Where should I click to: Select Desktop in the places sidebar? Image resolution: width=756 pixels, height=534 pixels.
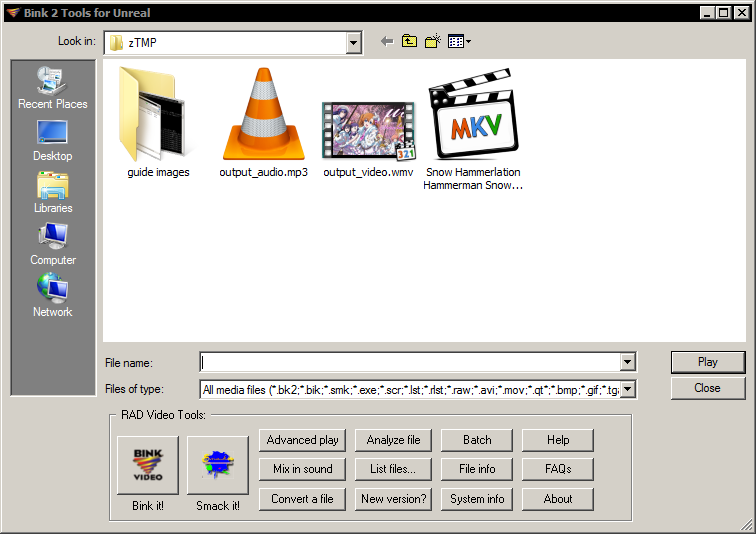click(53, 140)
